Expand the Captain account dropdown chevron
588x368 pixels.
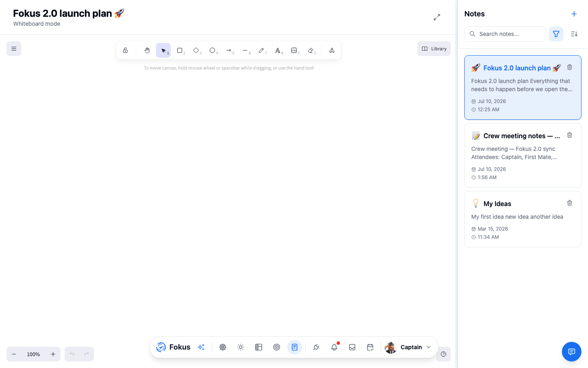pyautogui.click(x=429, y=347)
